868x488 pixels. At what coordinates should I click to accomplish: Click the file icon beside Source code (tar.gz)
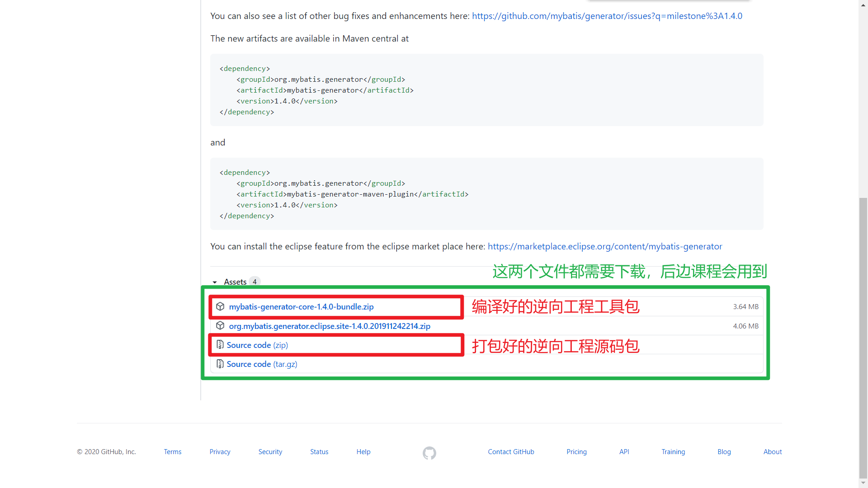pyautogui.click(x=220, y=364)
